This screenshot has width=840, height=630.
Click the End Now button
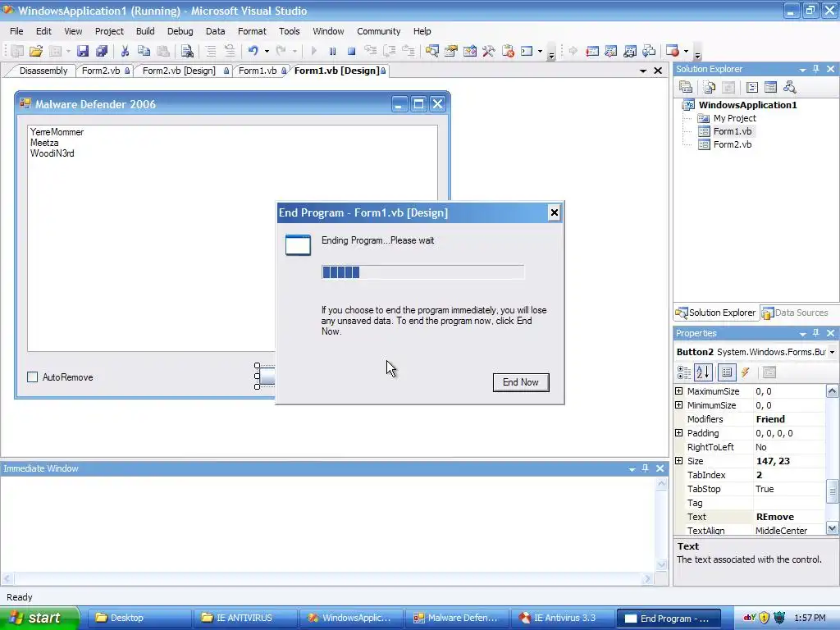(x=521, y=382)
